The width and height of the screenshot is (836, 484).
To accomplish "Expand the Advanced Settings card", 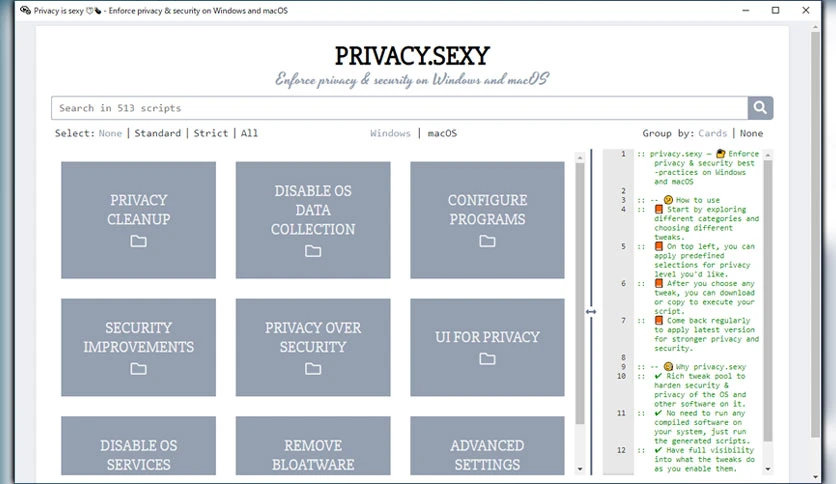I will tap(487, 446).
